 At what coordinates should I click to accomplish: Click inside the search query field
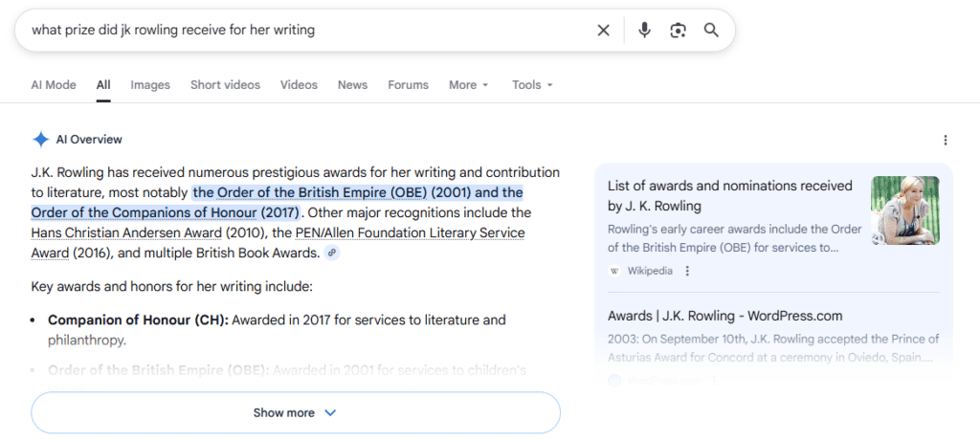[x=306, y=30]
